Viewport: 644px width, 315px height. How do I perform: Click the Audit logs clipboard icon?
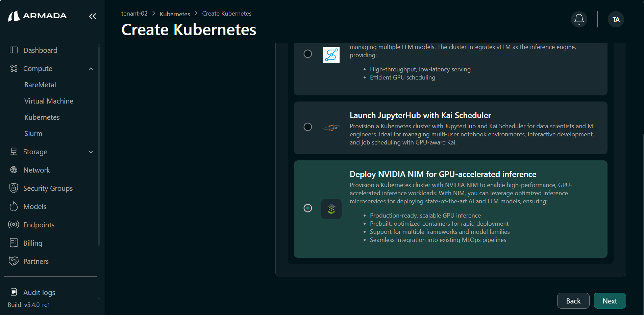(14, 292)
